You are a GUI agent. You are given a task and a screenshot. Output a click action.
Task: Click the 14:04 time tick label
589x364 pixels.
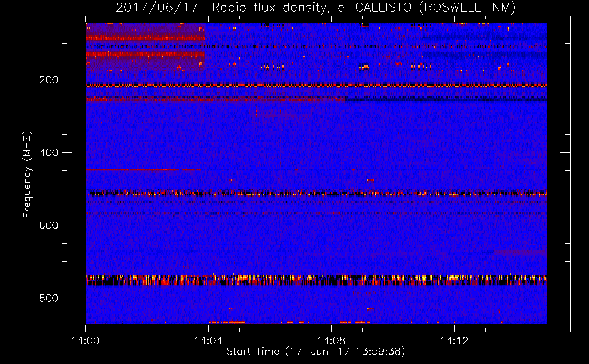[208, 341]
